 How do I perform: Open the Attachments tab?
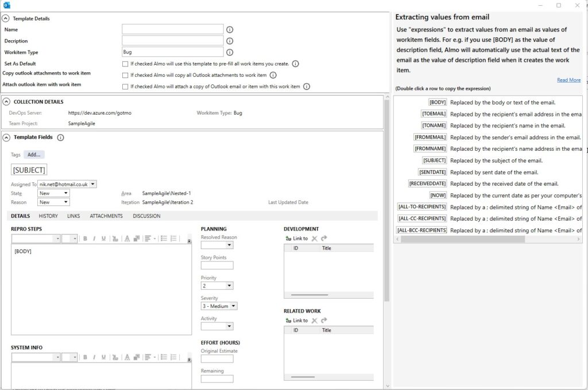tap(106, 216)
